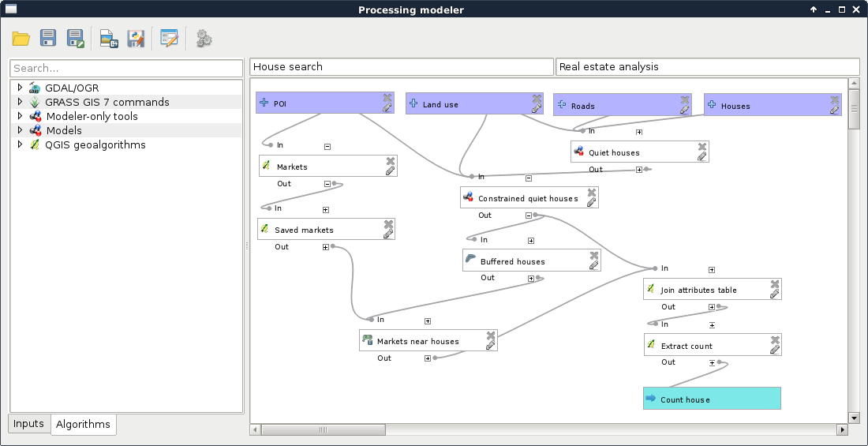Edit the Houses input pencil icon
Viewport: 868px width, 446px height.
835,110
